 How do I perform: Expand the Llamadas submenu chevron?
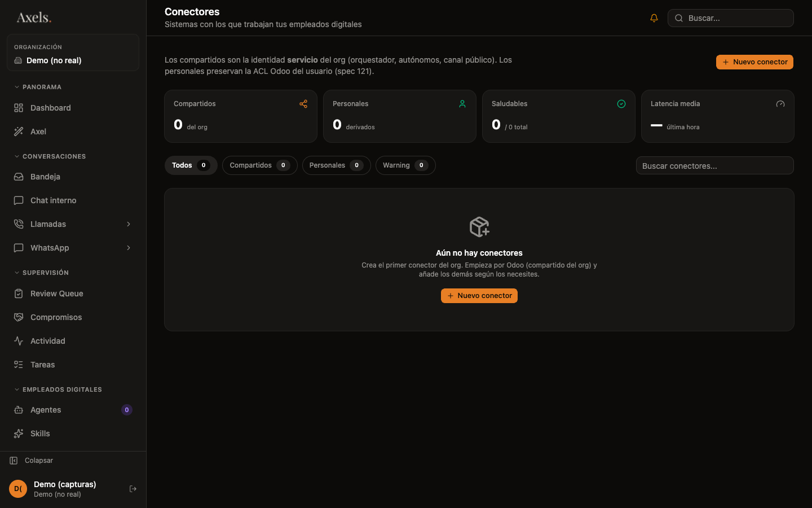(x=129, y=224)
